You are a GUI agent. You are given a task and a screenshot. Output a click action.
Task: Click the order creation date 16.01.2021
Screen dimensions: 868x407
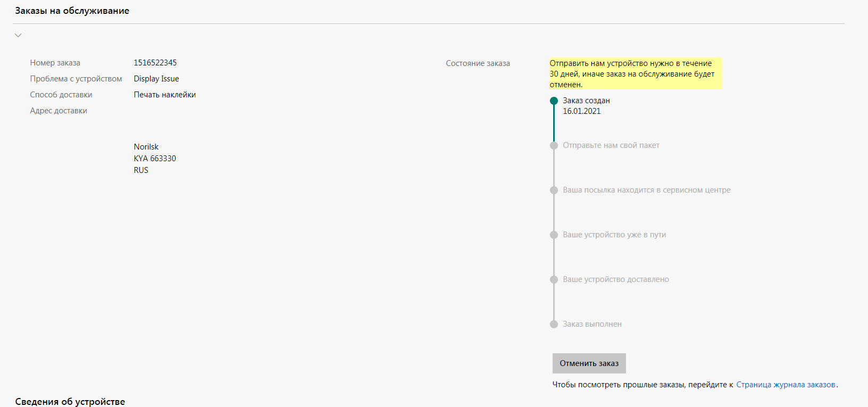click(582, 111)
